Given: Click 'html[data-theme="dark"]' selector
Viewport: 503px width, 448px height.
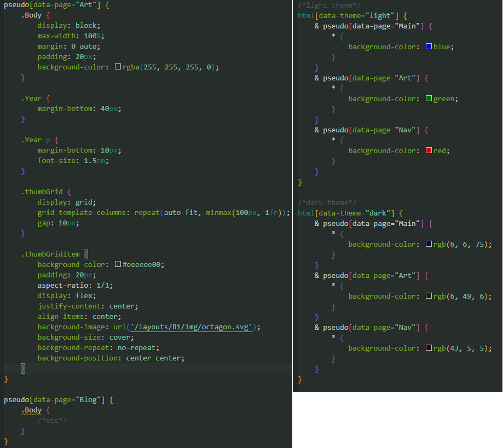Looking at the screenshot, I should [x=346, y=213].
